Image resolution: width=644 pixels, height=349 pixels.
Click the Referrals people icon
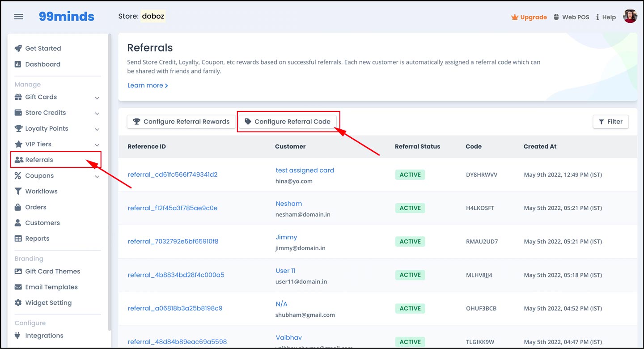(x=19, y=160)
